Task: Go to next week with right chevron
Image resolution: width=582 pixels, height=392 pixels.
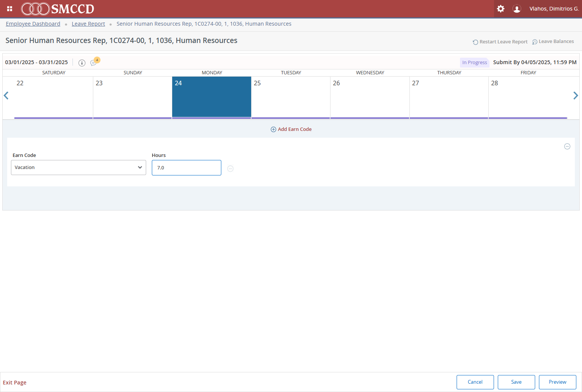Action: click(x=576, y=95)
